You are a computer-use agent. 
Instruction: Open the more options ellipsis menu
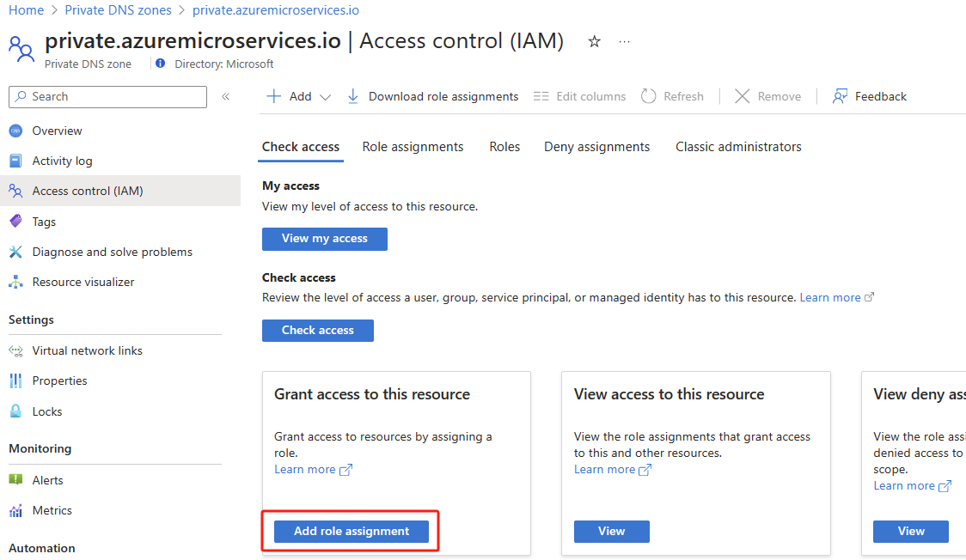pos(624,41)
